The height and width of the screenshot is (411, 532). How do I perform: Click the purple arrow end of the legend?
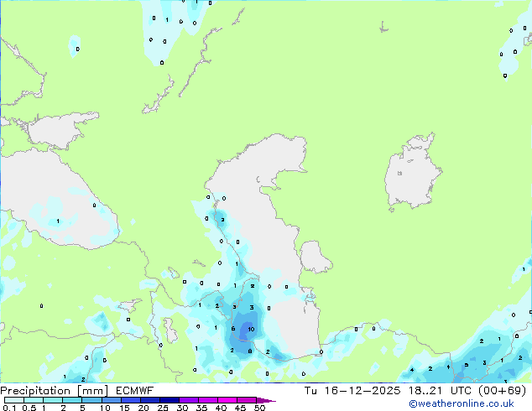(x=266, y=400)
